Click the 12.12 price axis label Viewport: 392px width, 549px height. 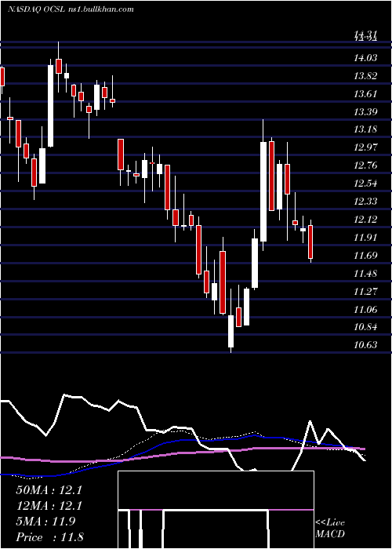point(365,219)
